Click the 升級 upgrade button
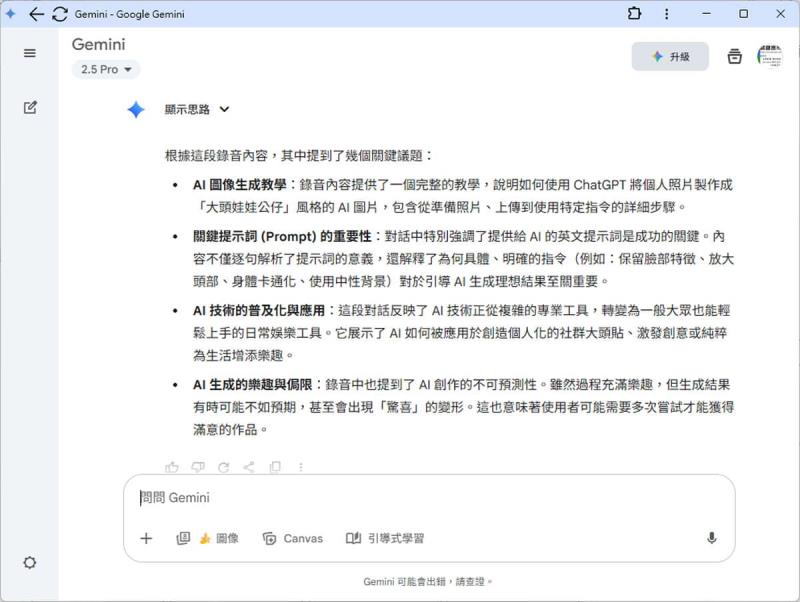The height and width of the screenshot is (602, 800). pyautogui.click(x=670, y=56)
